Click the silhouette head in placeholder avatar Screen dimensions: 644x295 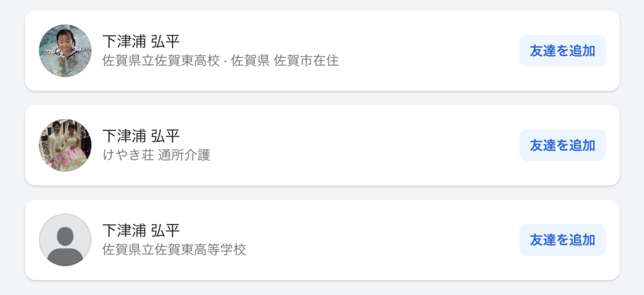point(65,236)
